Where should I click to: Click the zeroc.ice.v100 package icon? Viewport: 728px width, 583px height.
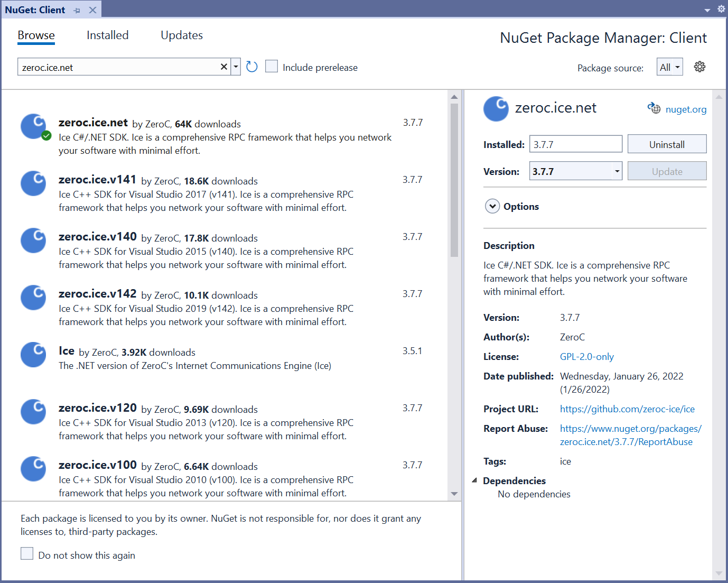(x=33, y=469)
